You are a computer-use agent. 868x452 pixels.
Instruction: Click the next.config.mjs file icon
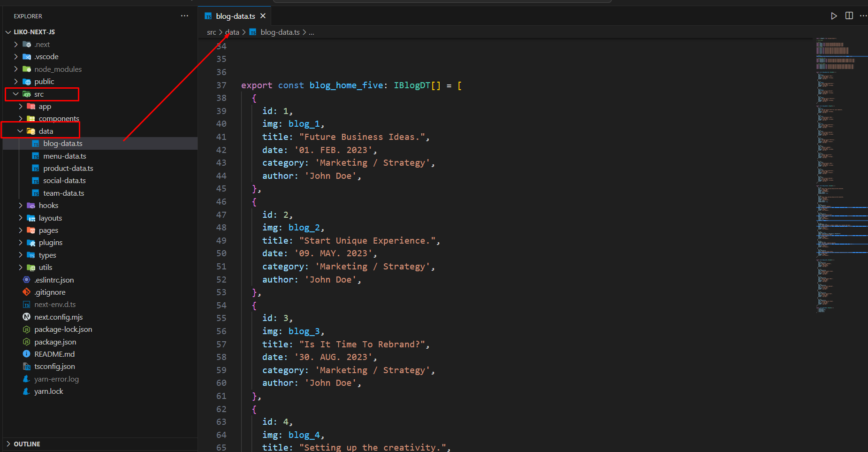click(x=27, y=317)
